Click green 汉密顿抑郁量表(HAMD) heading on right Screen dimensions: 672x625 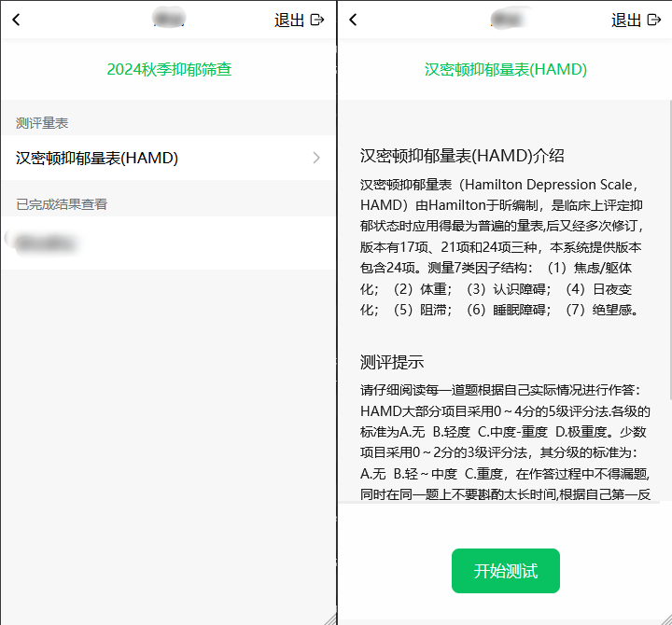tap(505, 69)
